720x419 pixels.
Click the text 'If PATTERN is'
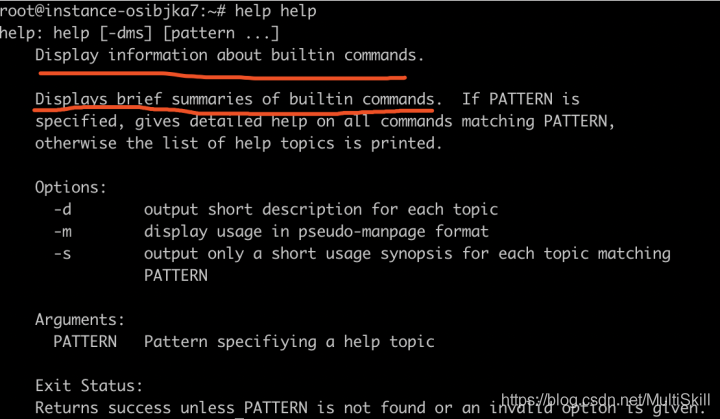point(520,99)
